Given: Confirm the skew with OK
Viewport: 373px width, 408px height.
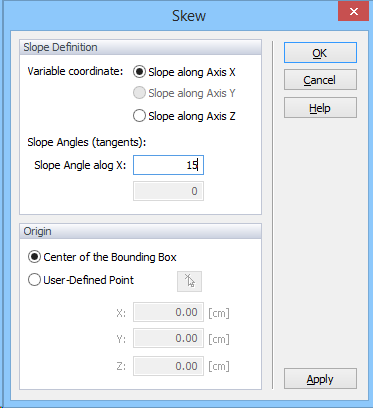Looking at the screenshot, I should click(x=320, y=53).
